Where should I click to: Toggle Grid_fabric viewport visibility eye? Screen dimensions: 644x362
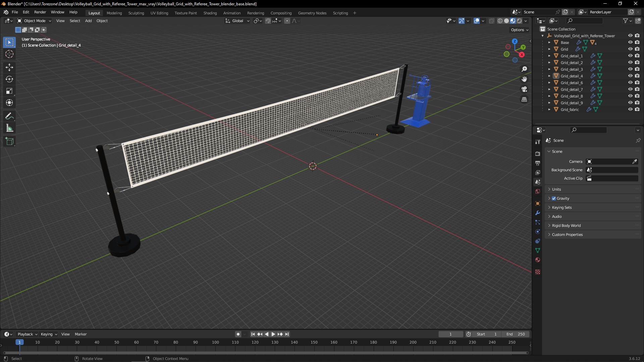pyautogui.click(x=630, y=109)
